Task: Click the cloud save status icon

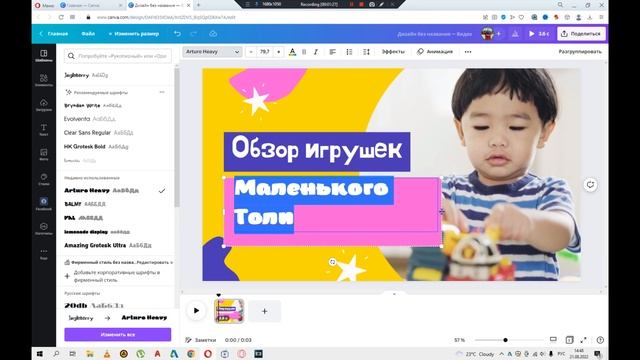Action: (213, 33)
